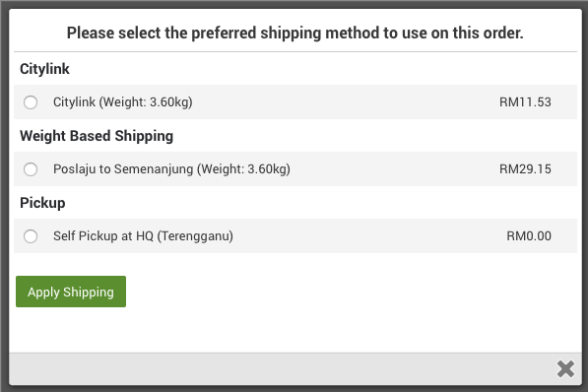The width and height of the screenshot is (588, 392).
Task: Choose the Poslaju to Semenanjung radio button
Action: pos(31,169)
